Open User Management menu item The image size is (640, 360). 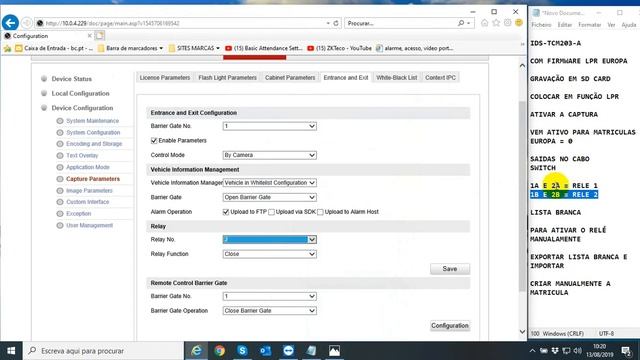click(x=89, y=225)
